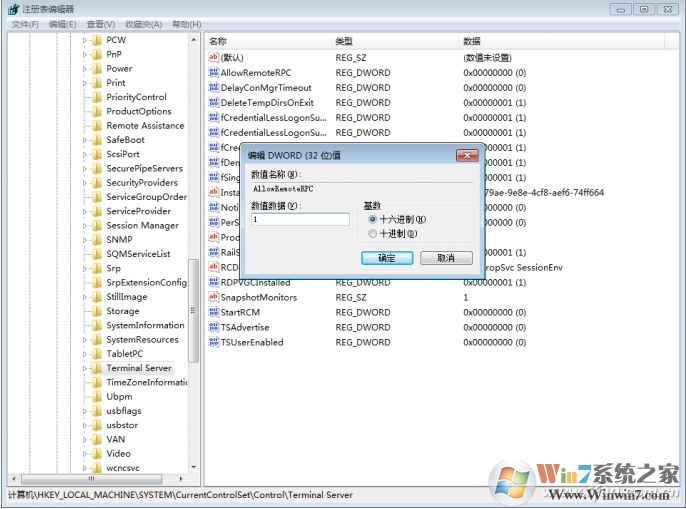Click the 数值数据 input field
Viewport: 686px width, 509px height.
point(301,219)
